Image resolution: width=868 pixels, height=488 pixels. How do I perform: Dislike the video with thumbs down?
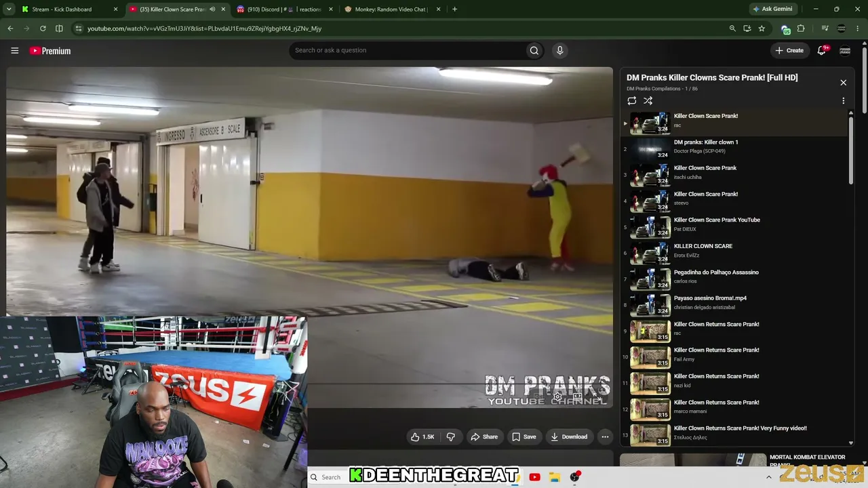tap(451, 437)
